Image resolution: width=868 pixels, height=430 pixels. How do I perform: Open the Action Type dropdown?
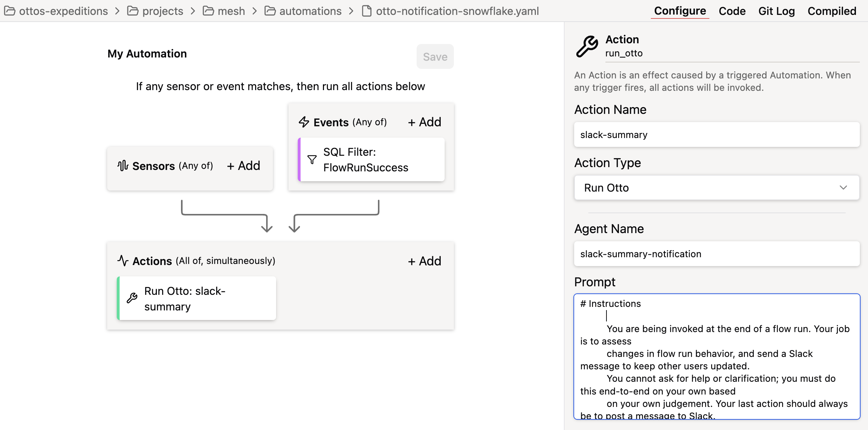click(x=716, y=188)
